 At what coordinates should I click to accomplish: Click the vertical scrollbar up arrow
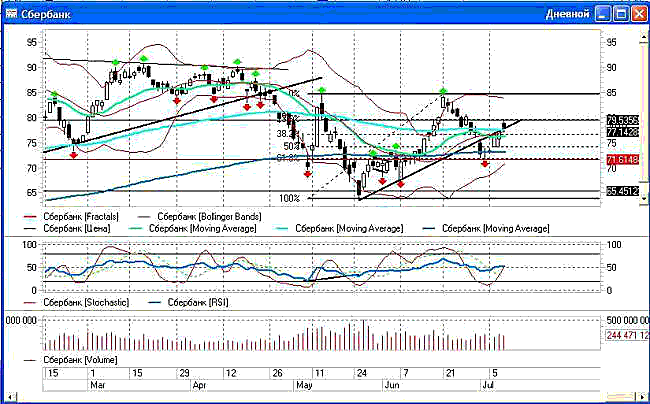pyautogui.click(x=644, y=36)
